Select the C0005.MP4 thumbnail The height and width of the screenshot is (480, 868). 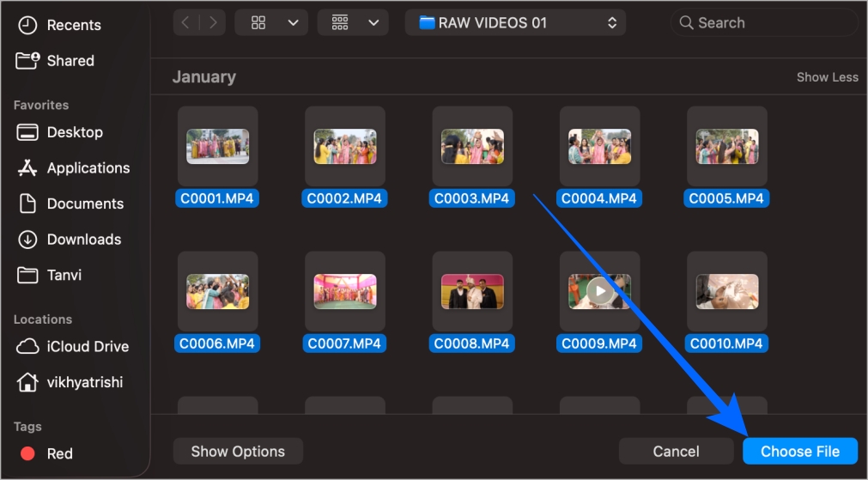tap(727, 146)
